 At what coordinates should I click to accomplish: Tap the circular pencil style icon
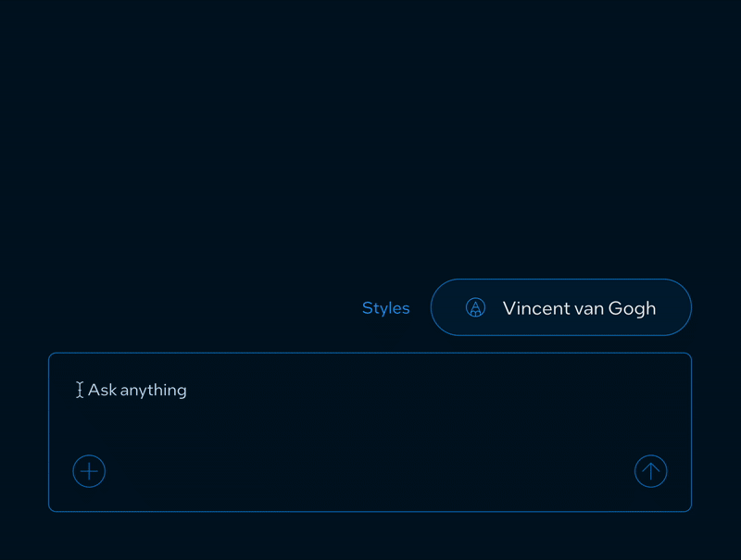(x=475, y=308)
